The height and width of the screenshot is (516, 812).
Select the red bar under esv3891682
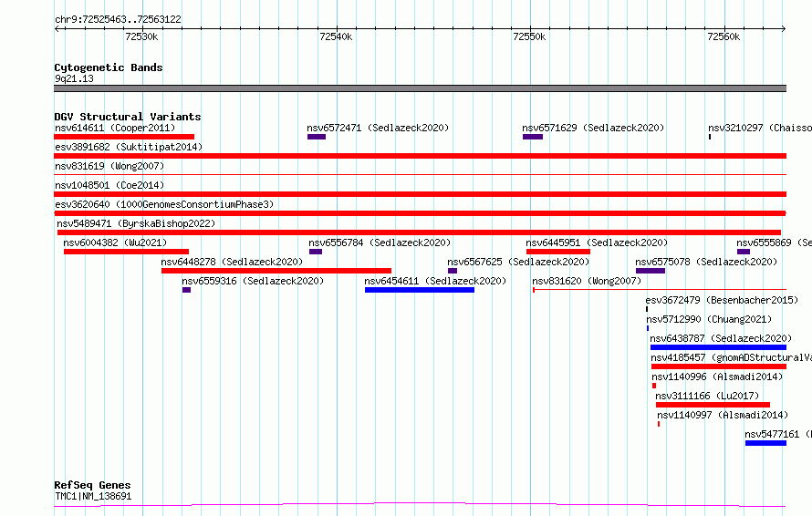(x=420, y=156)
